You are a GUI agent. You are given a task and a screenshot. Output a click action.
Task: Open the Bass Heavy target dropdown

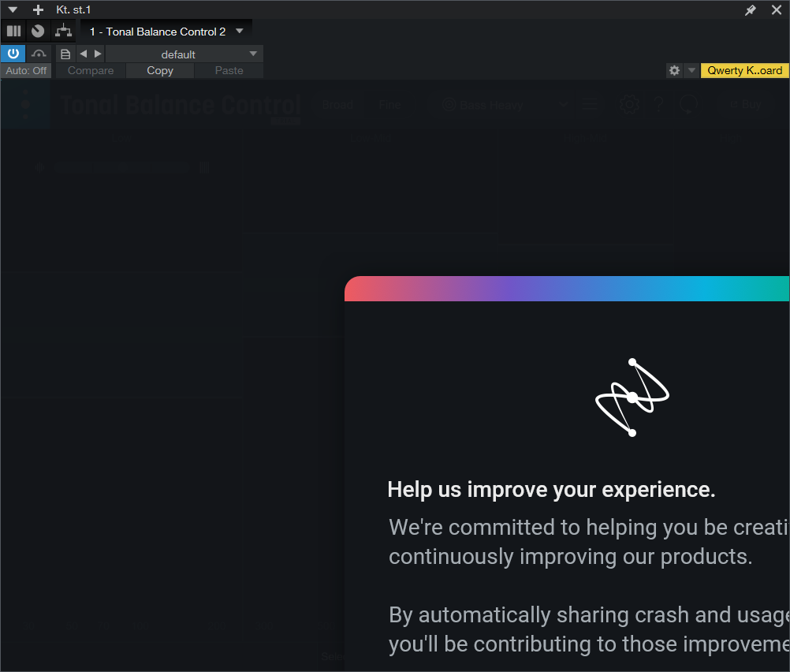pyautogui.click(x=505, y=105)
